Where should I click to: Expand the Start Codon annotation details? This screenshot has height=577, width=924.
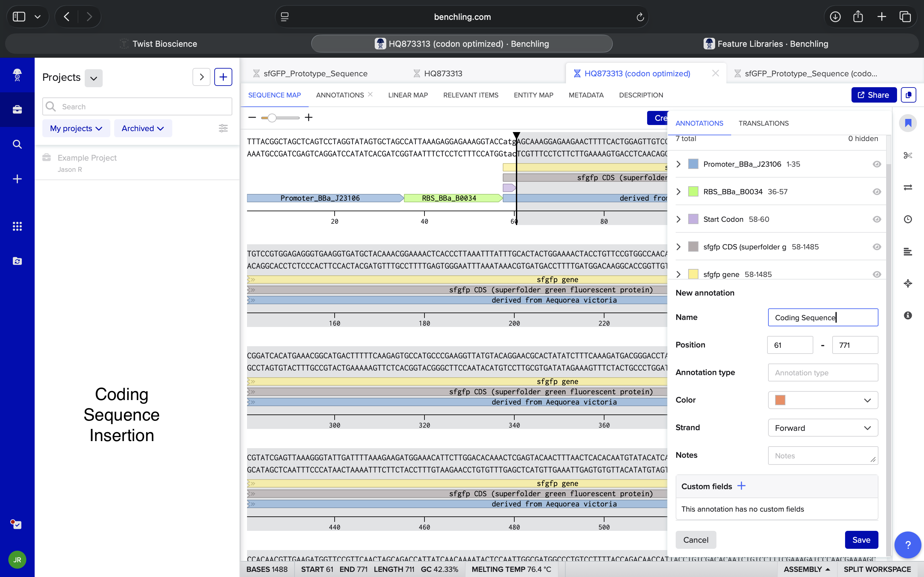coord(678,219)
